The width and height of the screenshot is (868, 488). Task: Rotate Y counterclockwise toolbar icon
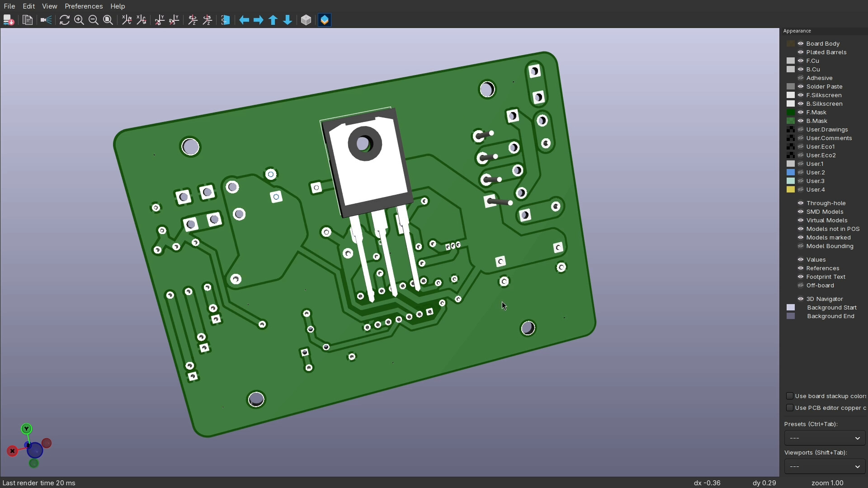174,20
